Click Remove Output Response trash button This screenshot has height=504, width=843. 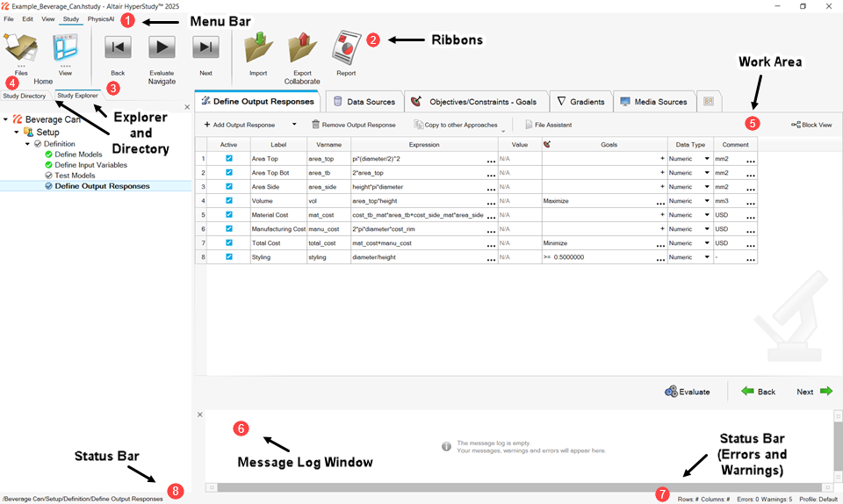pos(354,125)
